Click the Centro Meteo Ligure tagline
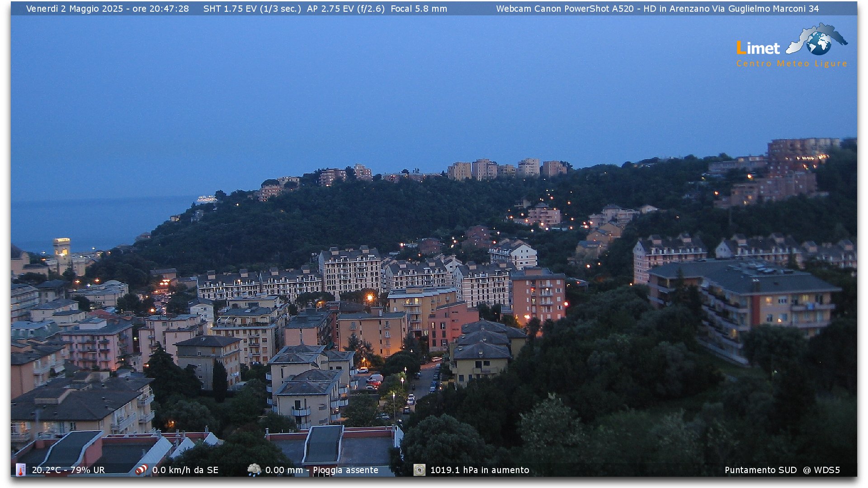Viewport: 868px width, 488px height. coord(792,64)
